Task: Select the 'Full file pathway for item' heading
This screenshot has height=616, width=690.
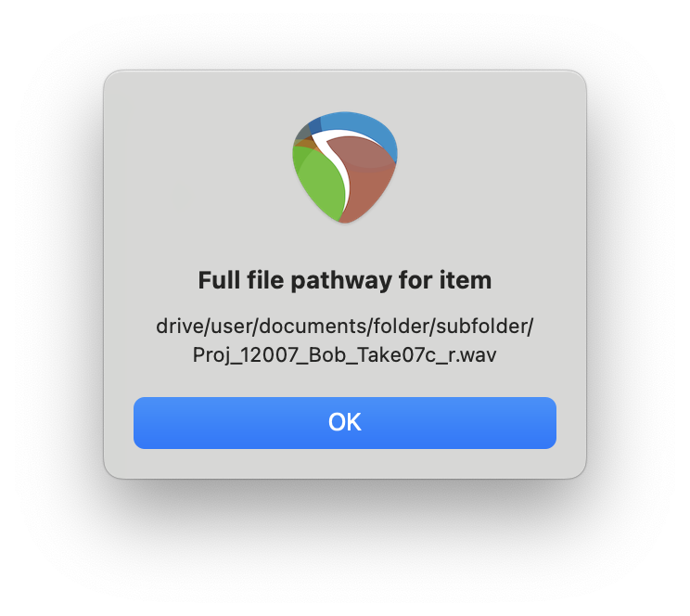Action: pyautogui.click(x=345, y=280)
